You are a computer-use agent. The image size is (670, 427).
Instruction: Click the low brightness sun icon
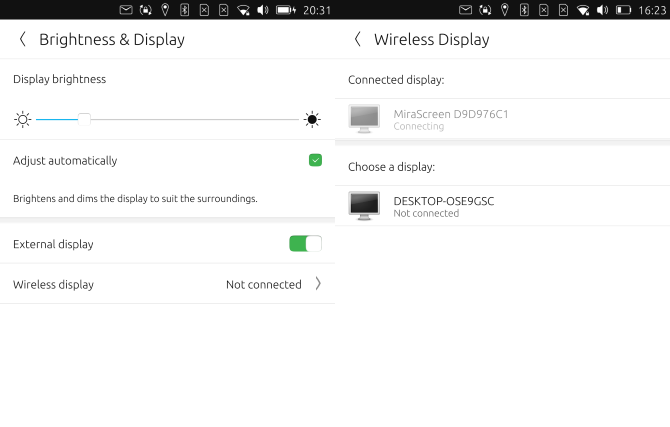coord(23,119)
